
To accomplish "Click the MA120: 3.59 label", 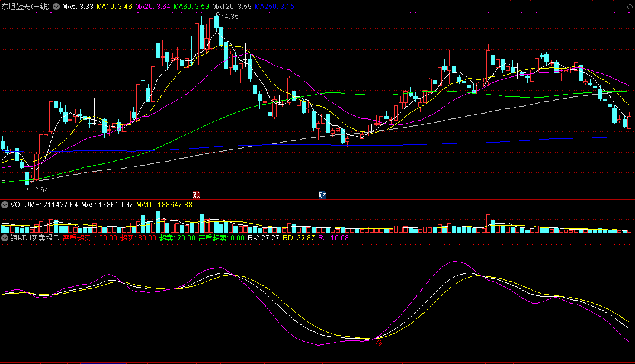I will (x=232, y=7).
